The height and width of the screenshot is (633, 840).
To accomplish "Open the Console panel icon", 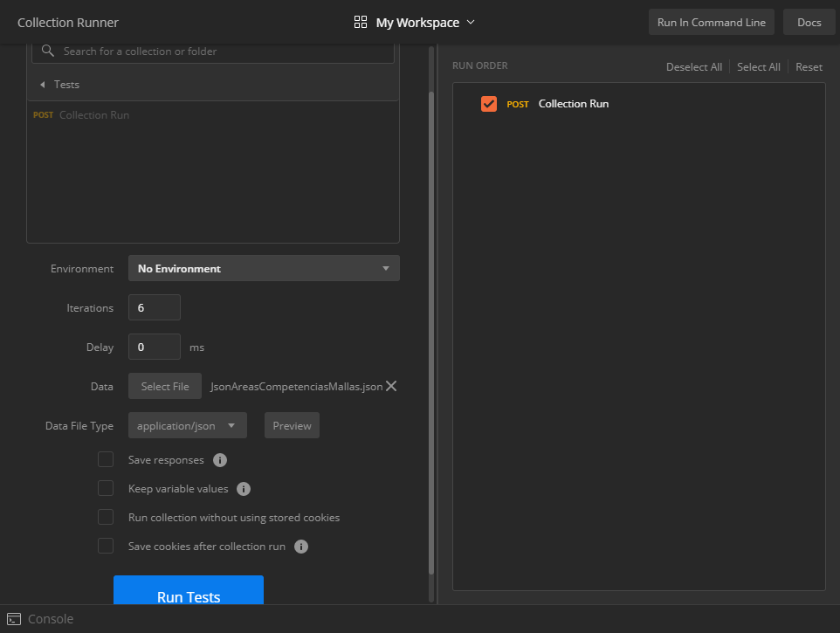I will pos(14,619).
